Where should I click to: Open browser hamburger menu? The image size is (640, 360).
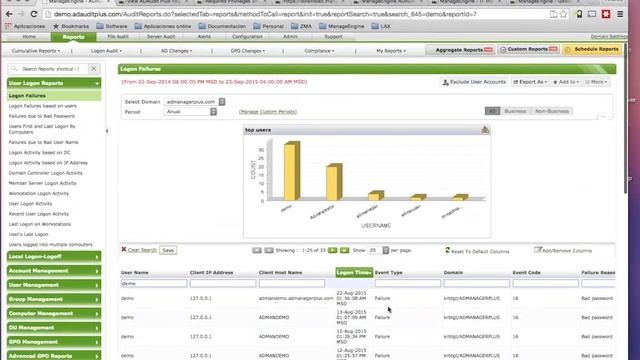coord(620,14)
